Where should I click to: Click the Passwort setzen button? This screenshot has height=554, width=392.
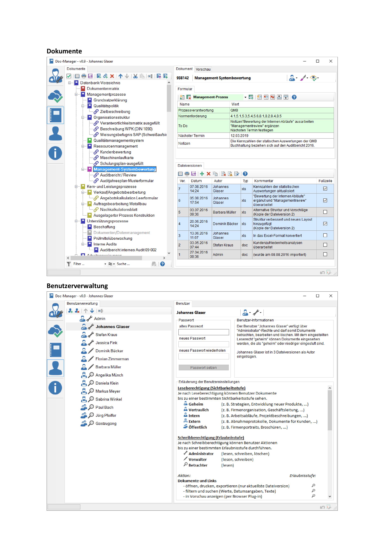pos(203,367)
